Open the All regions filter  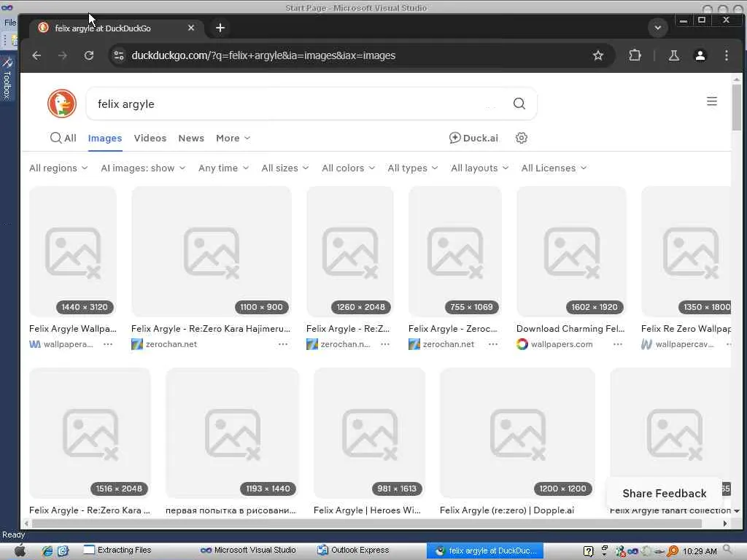58,168
